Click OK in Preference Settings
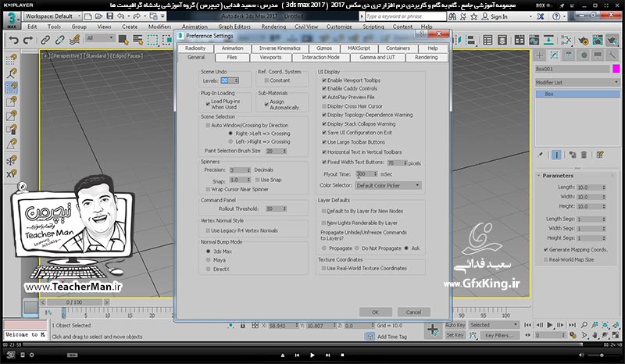 (376, 312)
